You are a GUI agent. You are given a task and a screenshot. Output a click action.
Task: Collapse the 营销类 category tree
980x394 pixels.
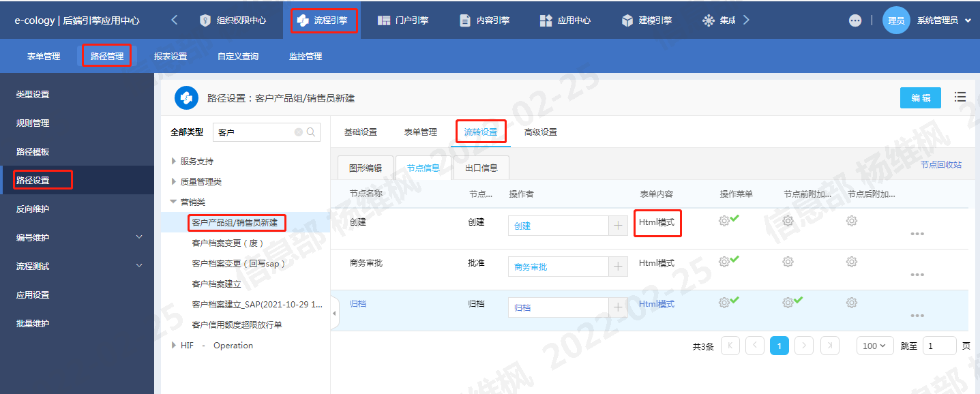[x=173, y=201]
